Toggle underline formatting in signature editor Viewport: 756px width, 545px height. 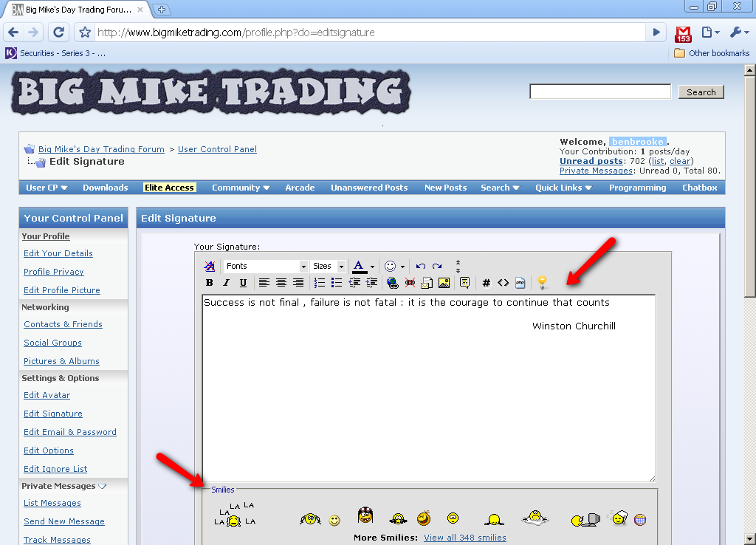pyautogui.click(x=243, y=283)
